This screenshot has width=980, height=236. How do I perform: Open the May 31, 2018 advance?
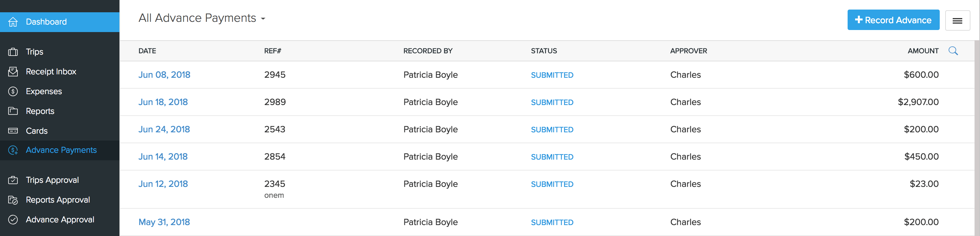tap(164, 222)
